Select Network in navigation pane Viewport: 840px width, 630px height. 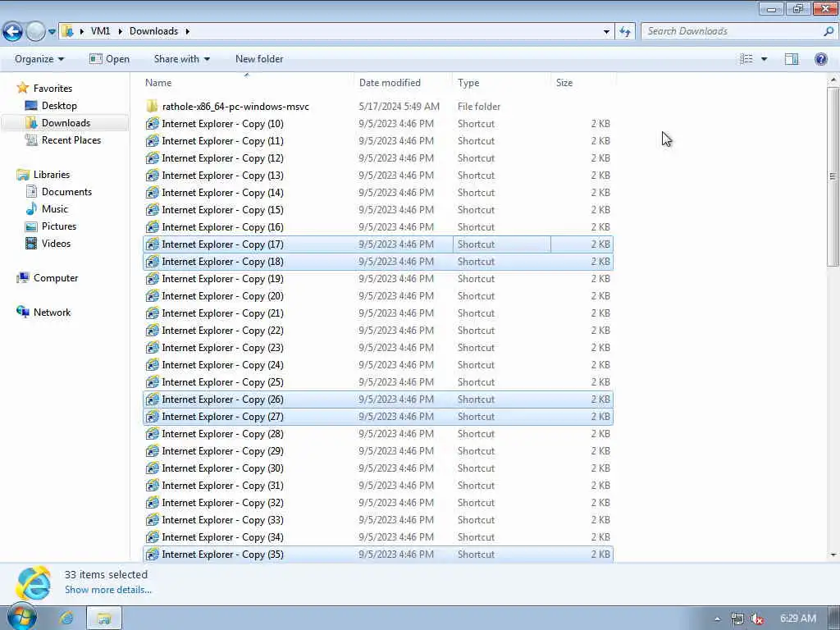(52, 313)
